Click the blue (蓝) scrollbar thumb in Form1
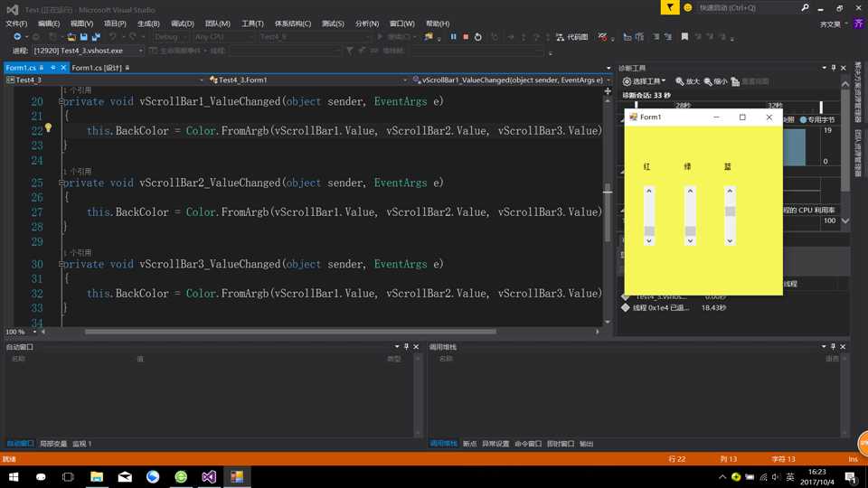The image size is (868, 488). 731,211
